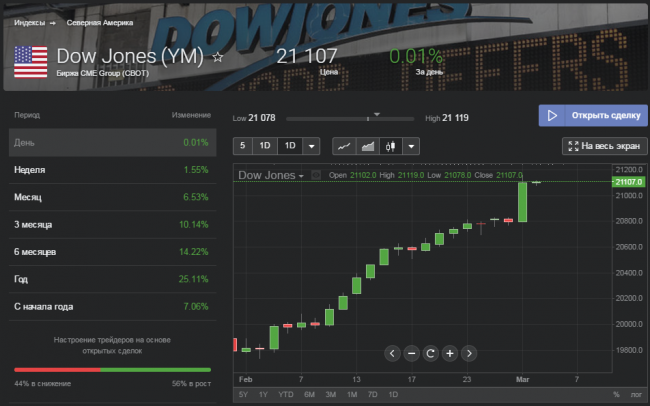Click the 44% в снижение label
Image resolution: width=650 pixels, height=406 pixels.
43,384
